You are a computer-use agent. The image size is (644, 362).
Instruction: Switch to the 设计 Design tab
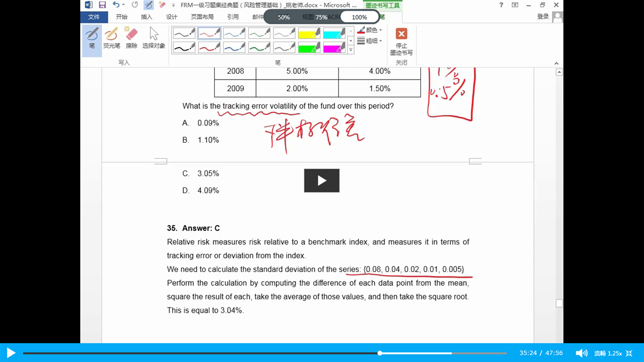click(x=172, y=17)
